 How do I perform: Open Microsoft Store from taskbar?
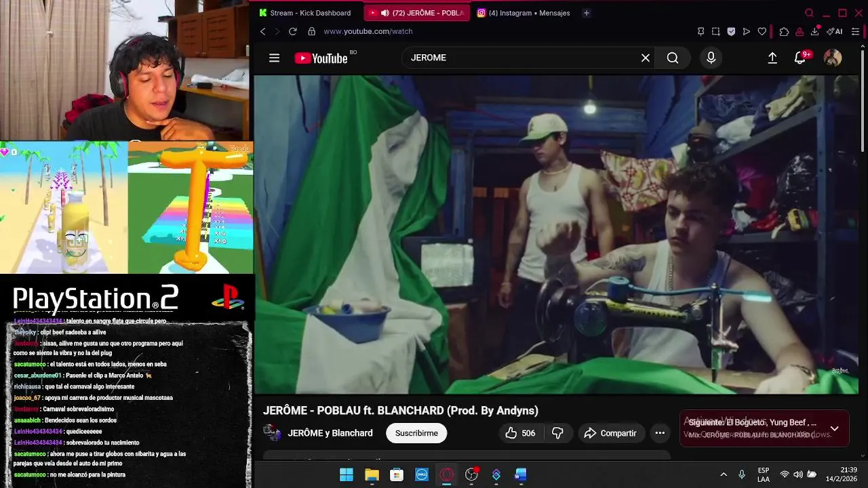pyautogui.click(x=397, y=474)
